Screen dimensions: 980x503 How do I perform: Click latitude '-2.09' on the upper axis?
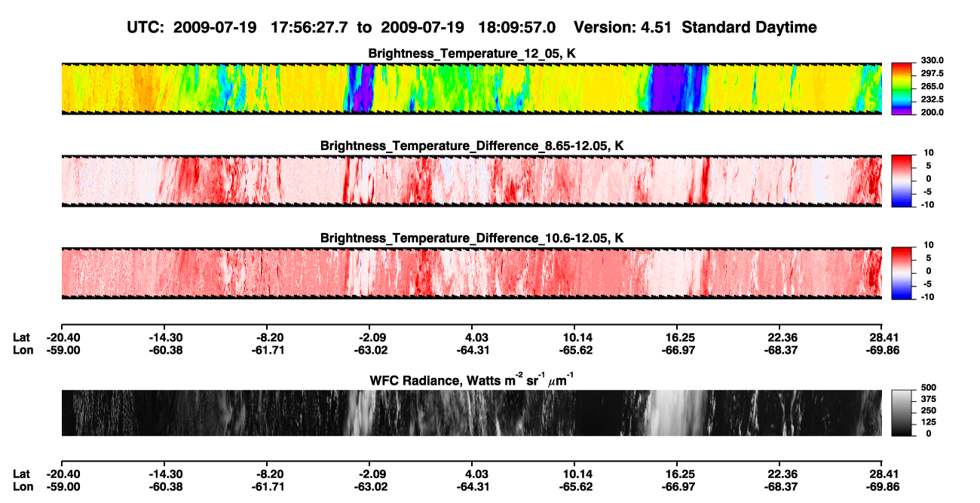[372, 337]
